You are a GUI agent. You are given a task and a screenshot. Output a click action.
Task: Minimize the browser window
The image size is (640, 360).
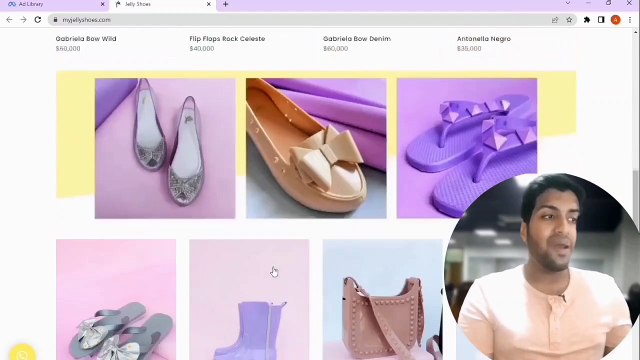588,3
